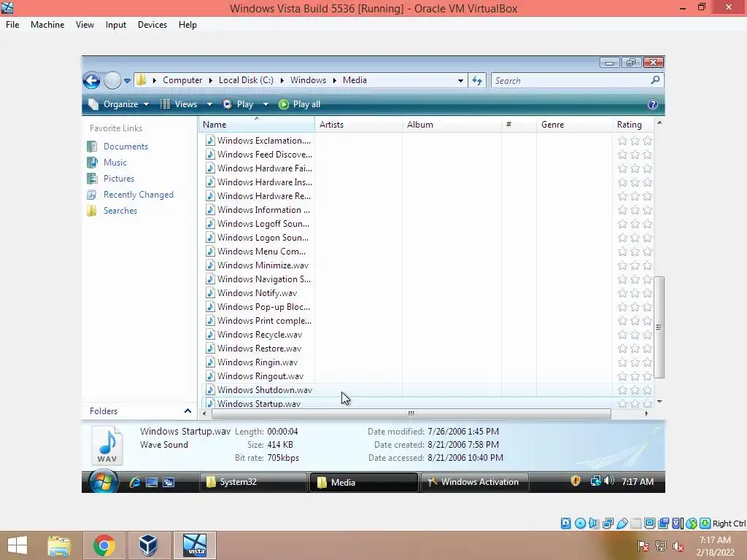The height and width of the screenshot is (560, 747).
Task: Expand the address bar history dropdown
Action: (460, 80)
